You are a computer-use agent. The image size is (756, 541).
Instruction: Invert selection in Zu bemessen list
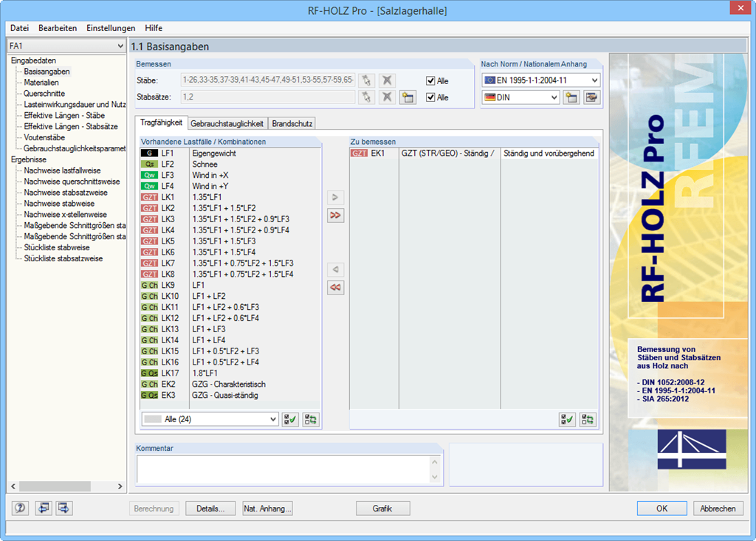click(x=587, y=419)
